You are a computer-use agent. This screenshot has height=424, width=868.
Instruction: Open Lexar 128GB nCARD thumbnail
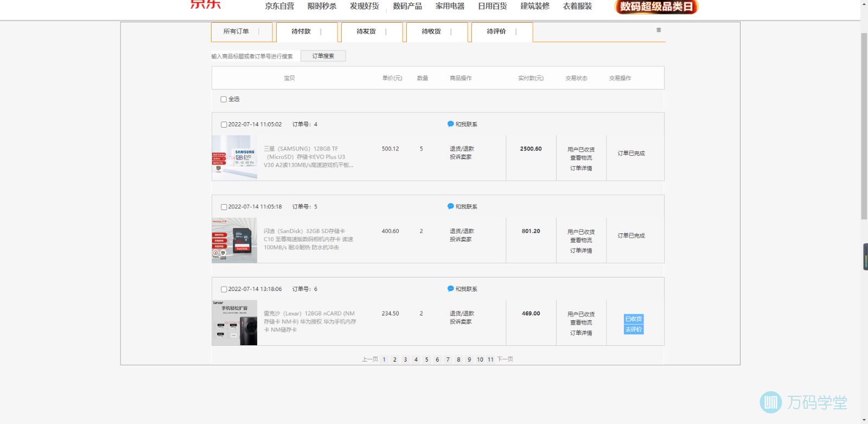click(234, 322)
